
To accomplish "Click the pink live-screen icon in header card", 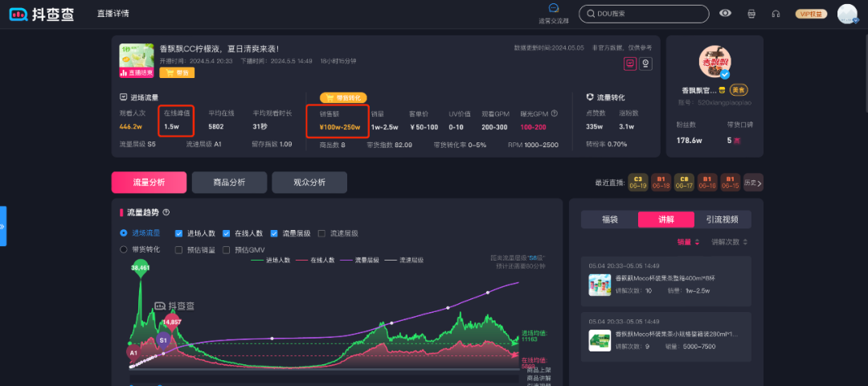I will [629, 64].
